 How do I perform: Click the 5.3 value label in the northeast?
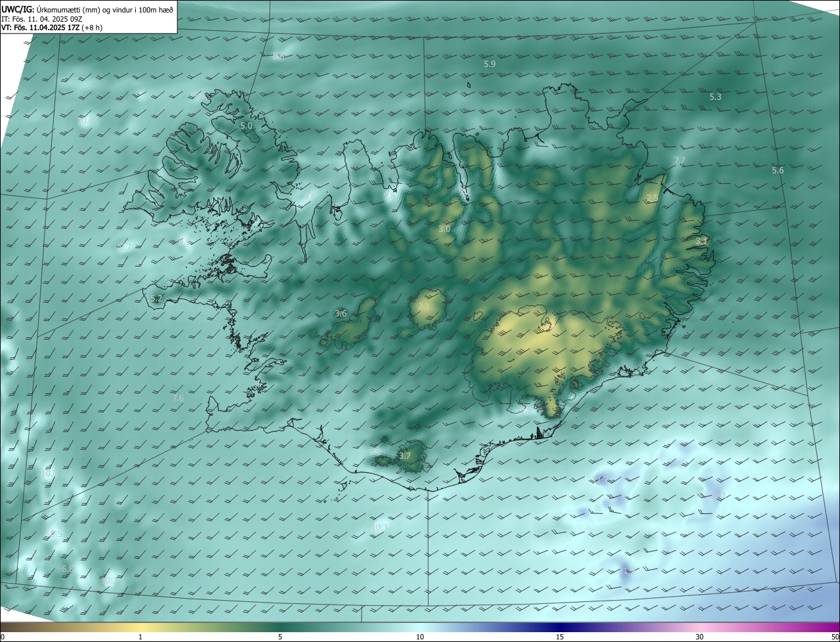[715, 96]
